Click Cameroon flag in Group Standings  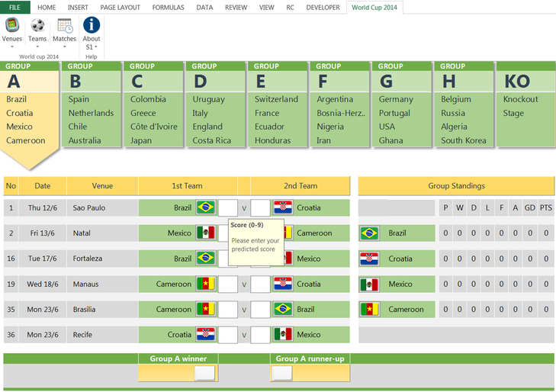369,309
